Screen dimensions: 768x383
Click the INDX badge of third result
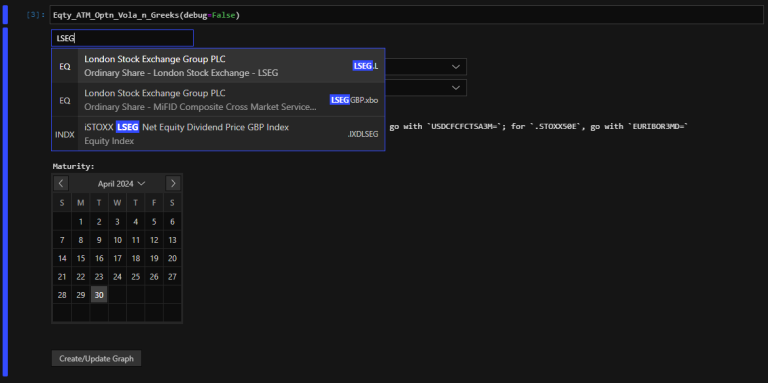[x=65, y=134]
